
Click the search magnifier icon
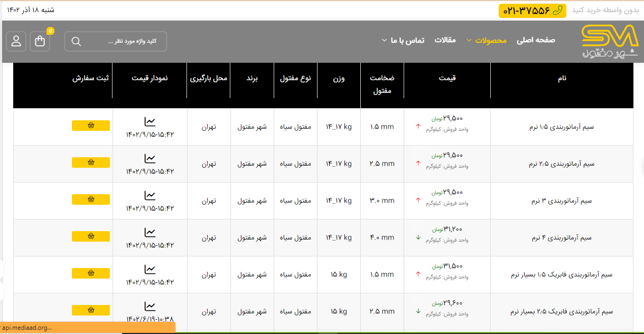click(x=76, y=42)
